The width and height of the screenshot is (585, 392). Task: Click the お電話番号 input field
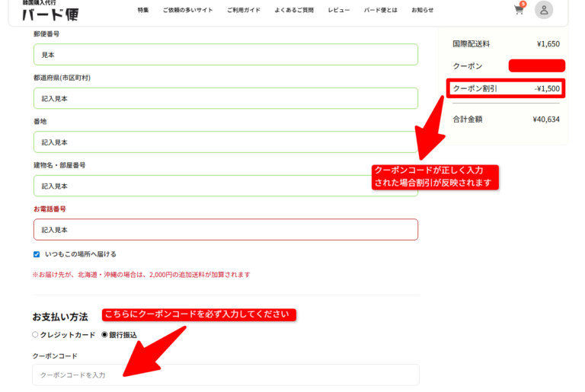(225, 230)
